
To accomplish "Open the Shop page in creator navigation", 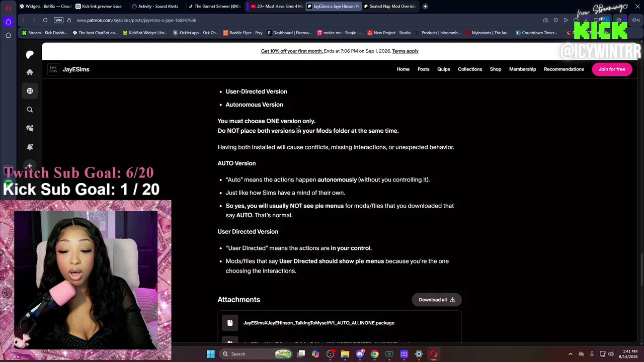I will click(x=496, y=69).
